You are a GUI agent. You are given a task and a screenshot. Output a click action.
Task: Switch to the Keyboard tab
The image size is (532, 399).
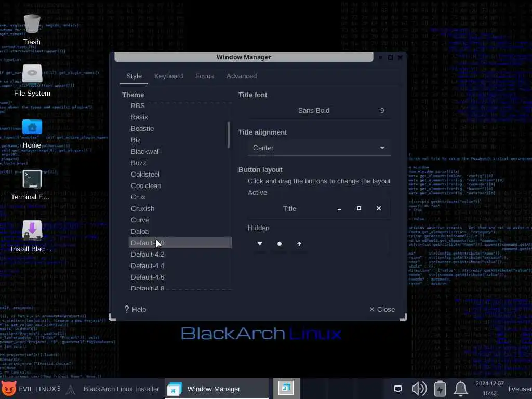click(168, 76)
